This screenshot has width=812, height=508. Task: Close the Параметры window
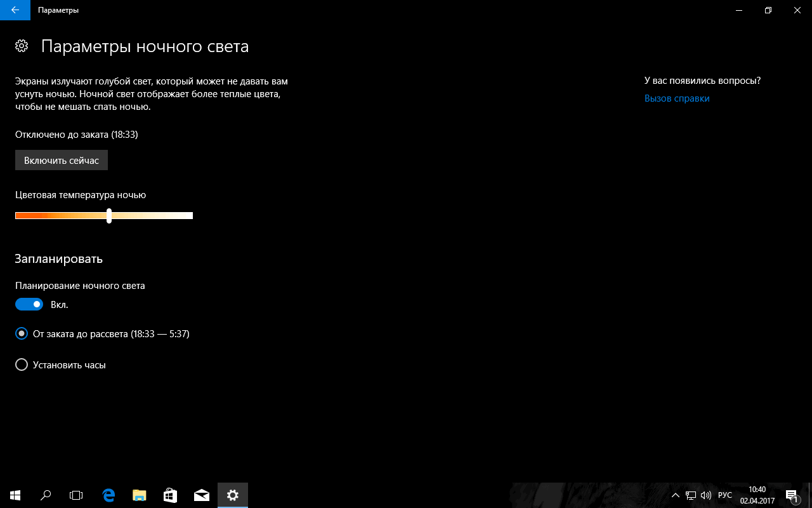click(797, 10)
